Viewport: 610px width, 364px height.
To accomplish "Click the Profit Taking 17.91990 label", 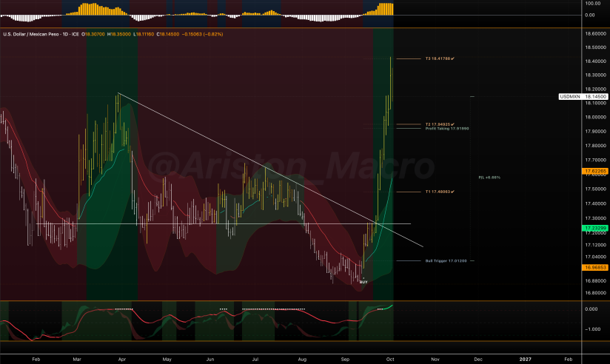I will click(x=447, y=129).
